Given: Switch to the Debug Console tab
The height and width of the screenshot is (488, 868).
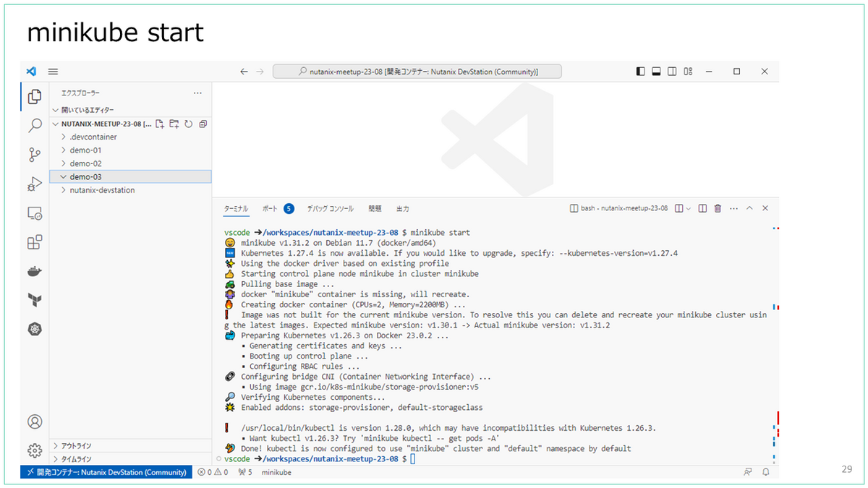Looking at the screenshot, I should pos(331,208).
